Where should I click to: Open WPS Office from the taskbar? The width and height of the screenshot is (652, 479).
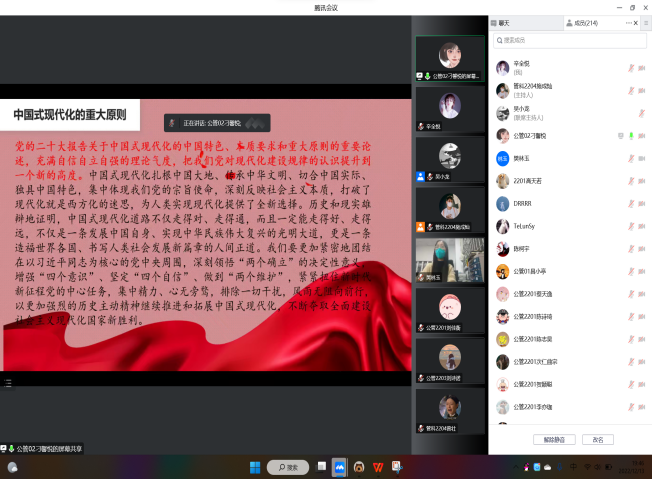[378, 466]
